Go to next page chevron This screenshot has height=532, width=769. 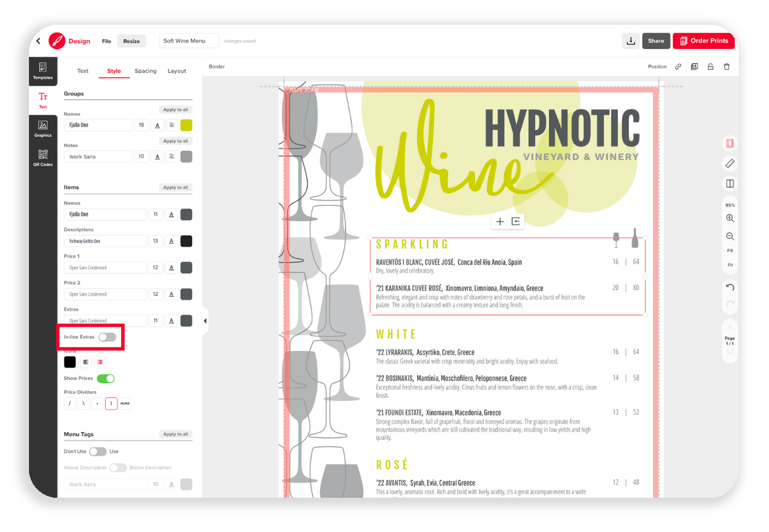click(730, 352)
